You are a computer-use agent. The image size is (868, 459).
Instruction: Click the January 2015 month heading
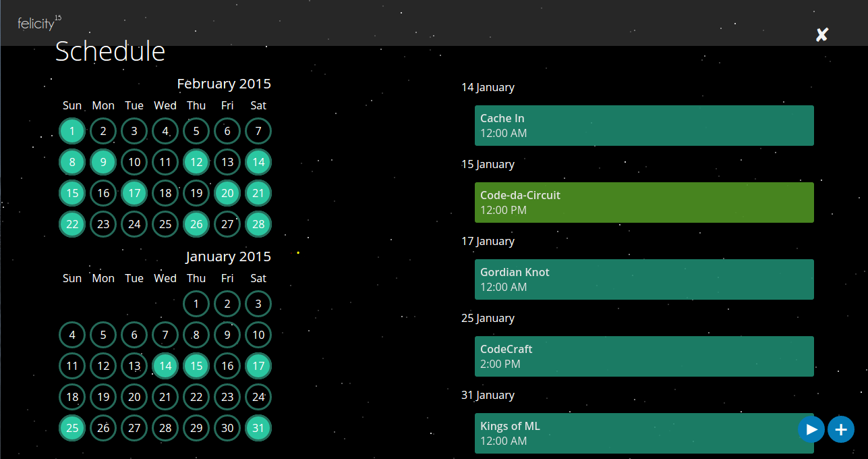(228, 256)
